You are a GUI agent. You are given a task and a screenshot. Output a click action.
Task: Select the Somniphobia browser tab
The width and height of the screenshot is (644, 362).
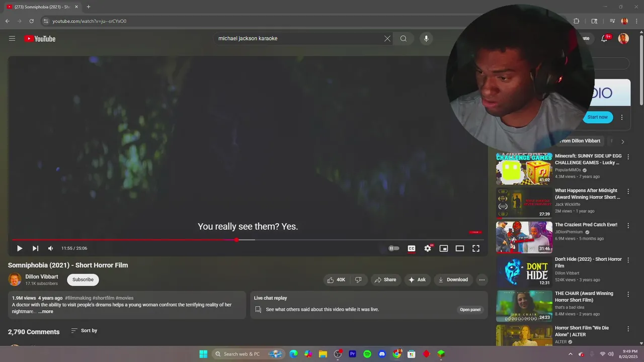click(x=42, y=7)
